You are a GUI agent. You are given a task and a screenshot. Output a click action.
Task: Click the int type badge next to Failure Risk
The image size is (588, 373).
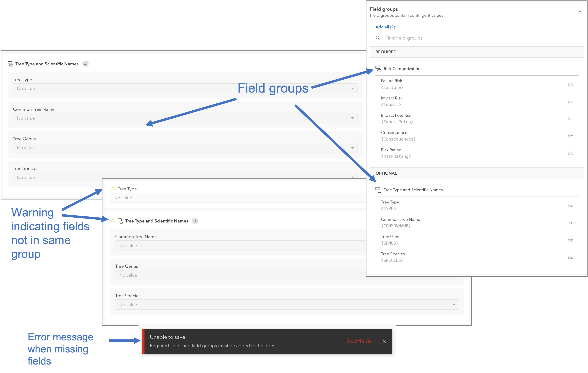pos(570,84)
